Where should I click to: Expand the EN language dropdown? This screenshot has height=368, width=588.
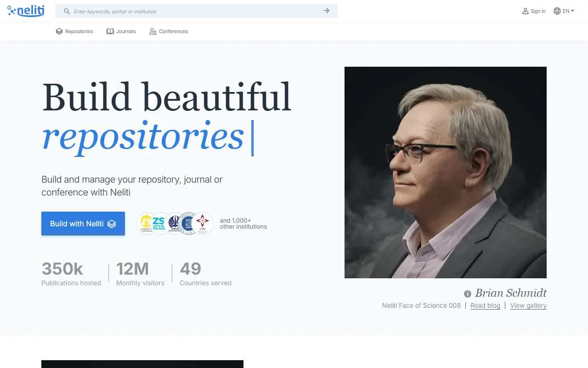pos(564,11)
